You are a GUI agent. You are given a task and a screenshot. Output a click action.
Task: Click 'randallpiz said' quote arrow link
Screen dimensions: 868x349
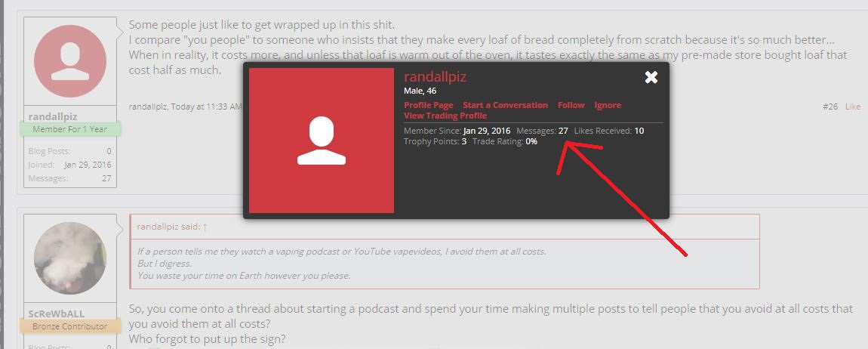coord(205,227)
